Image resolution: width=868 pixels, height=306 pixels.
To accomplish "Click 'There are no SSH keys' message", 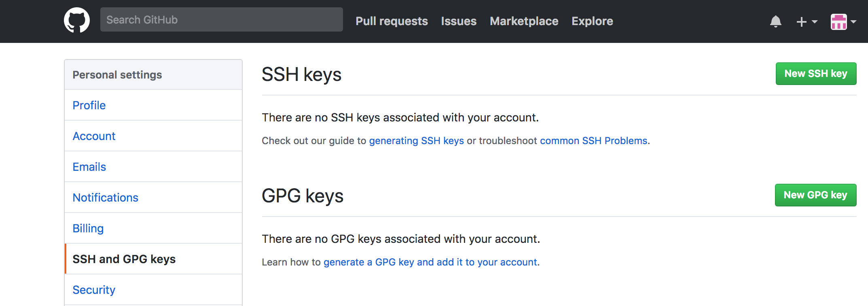I will point(400,117).
